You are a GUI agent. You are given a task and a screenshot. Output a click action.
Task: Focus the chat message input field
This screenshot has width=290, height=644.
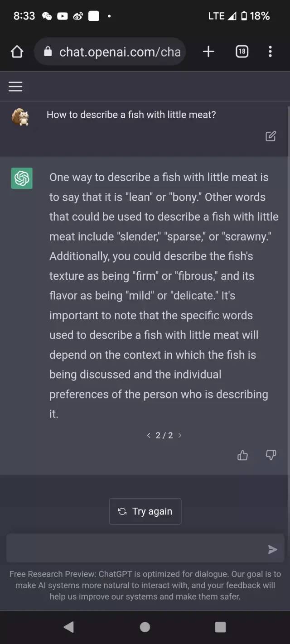click(136, 549)
